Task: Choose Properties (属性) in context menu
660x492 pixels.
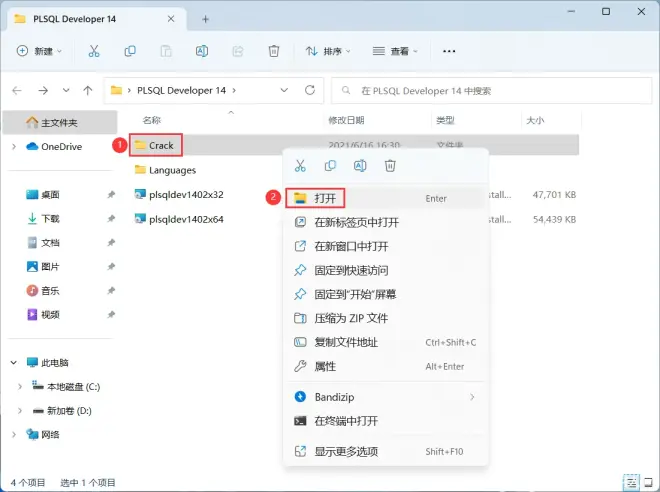Action: click(x=386, y=366)
